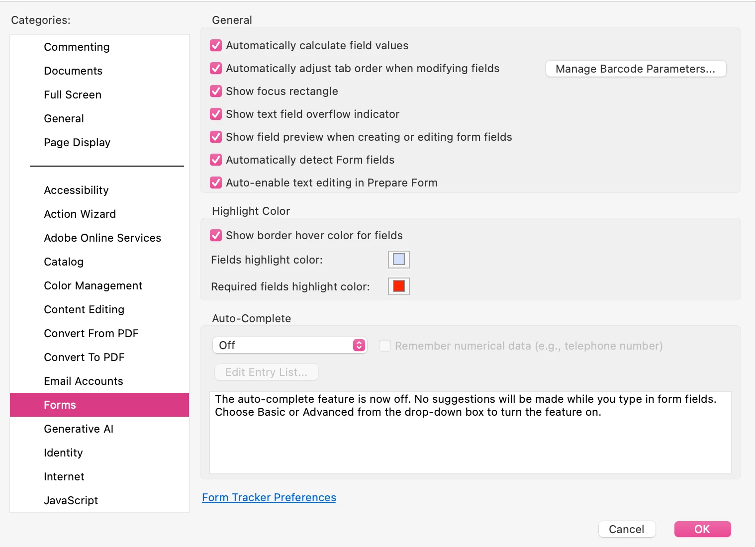Click the Fields highlight color swatch

[398, 260]
